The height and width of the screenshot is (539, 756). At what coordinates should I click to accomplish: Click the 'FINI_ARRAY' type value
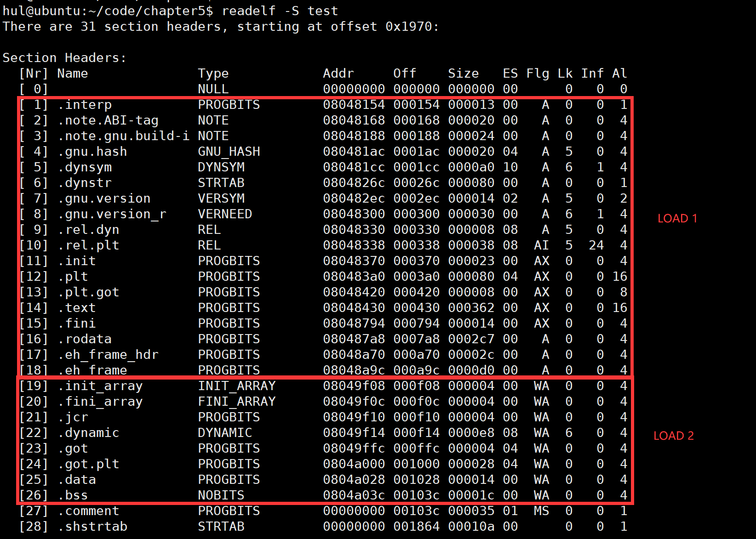[x=237, y=402]
